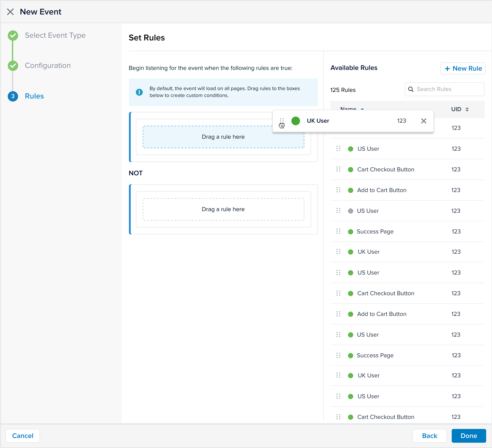Close the New Event dialog with the X
The width and height of the screenshot is (492, 448).
[x=10, y=12]
